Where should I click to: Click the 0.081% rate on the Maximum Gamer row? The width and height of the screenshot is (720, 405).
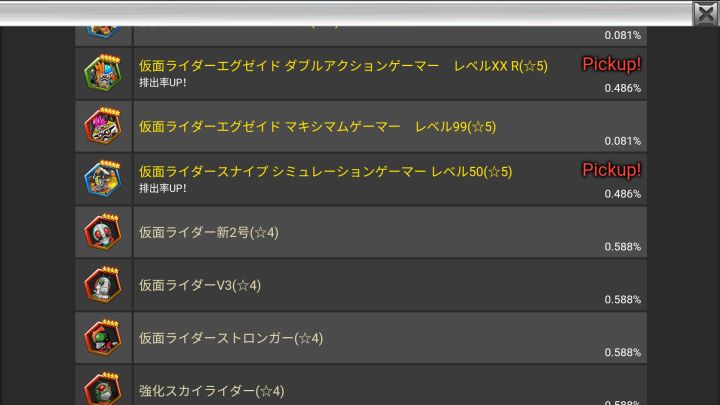tap(623, 141)
